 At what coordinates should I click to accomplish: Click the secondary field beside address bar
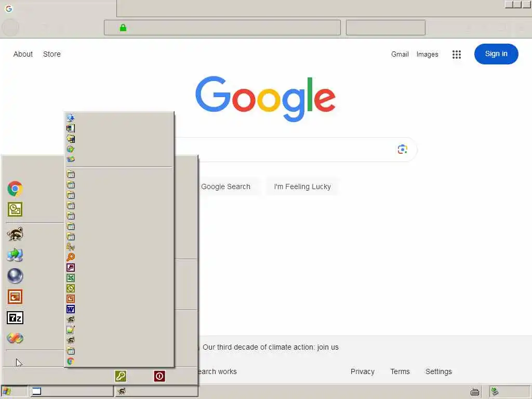(x=385, y=28)
